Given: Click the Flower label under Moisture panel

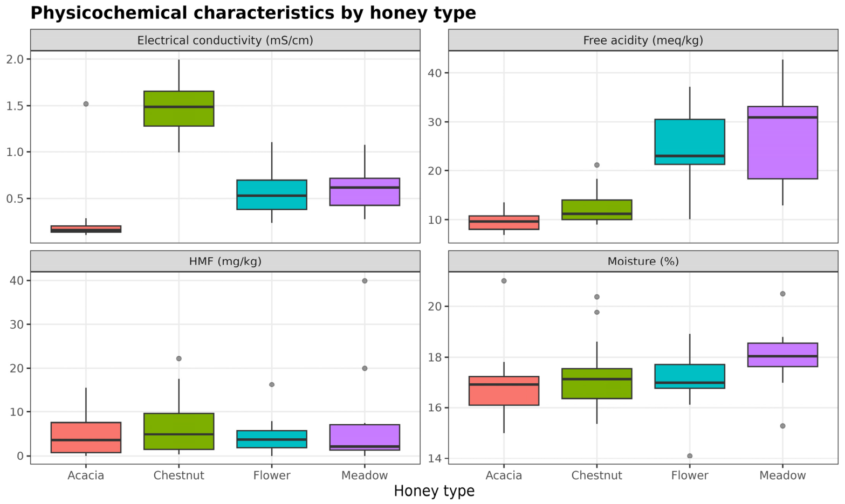Looking at the screenshot, I should point(690,475).
